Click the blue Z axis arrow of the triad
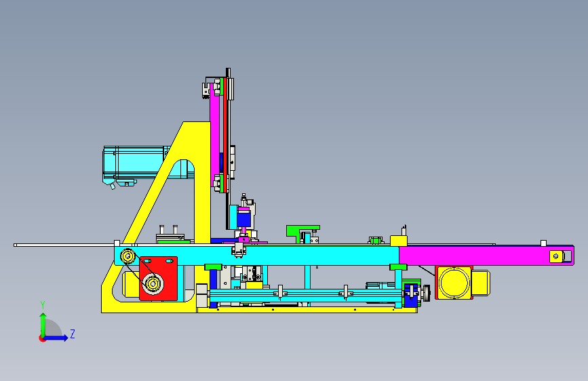 point(56,338)
